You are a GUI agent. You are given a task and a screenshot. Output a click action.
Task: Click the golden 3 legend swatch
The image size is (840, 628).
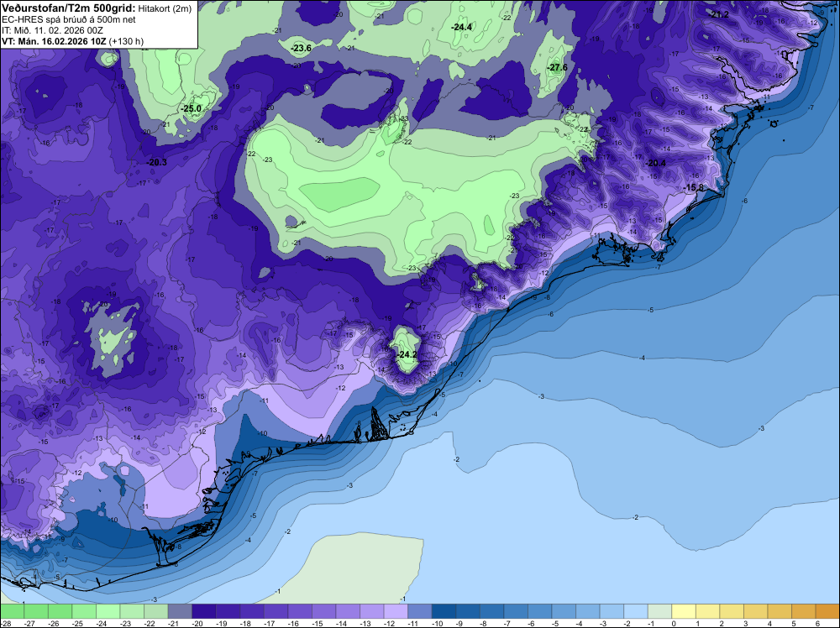coord(756,611)
